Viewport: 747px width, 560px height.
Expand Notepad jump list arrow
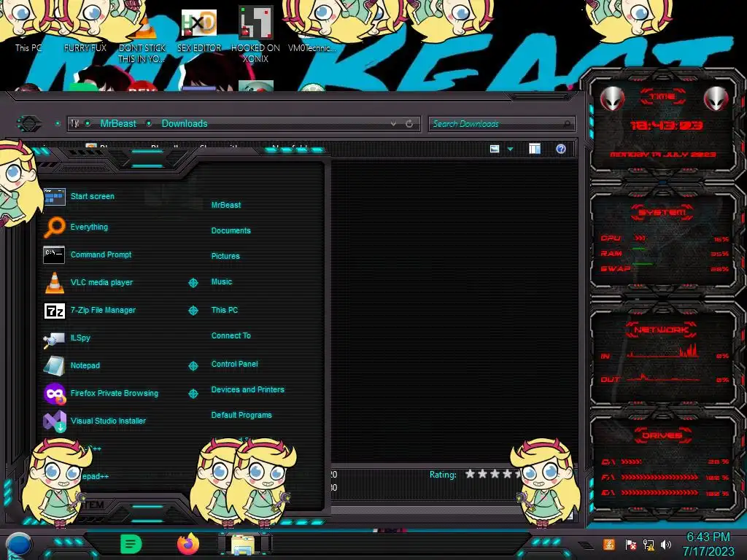[x=193, y=366]
